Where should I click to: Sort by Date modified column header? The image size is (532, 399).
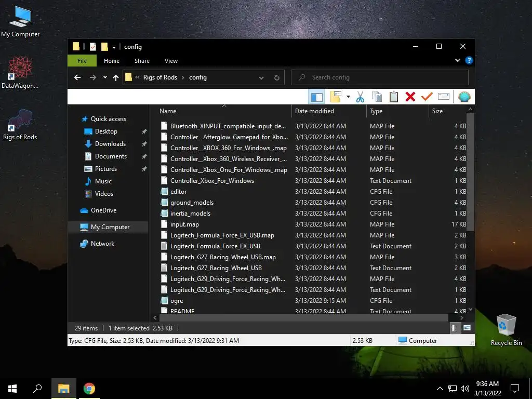pos(329,111)
